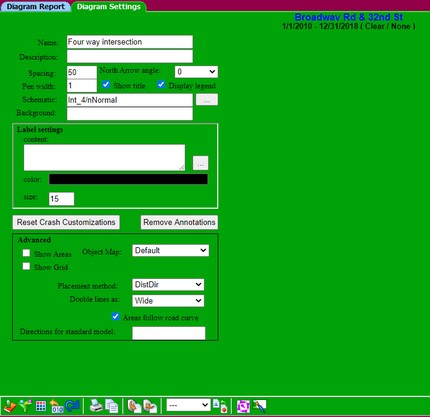Image resolution: width=430 pixels, height=417 pixels.
Task: Click the Remove Annotations button
Action: click(179, 222)
